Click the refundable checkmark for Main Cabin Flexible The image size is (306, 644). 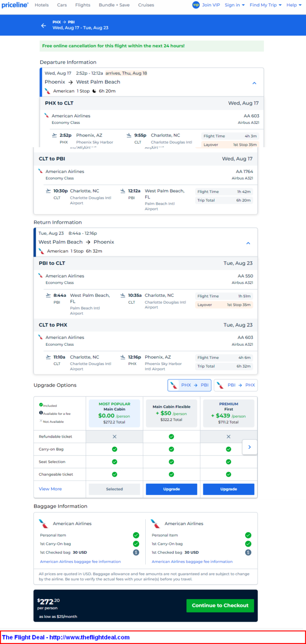[171, 437]
